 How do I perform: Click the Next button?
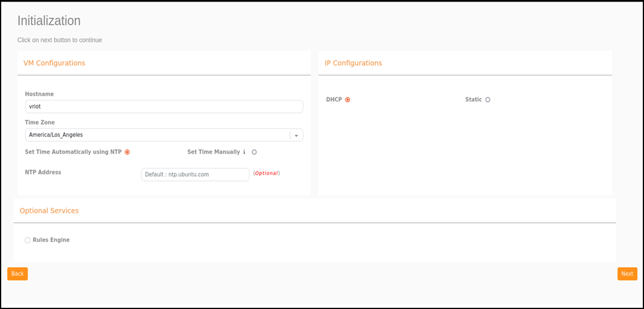click(x=627, y=274)
